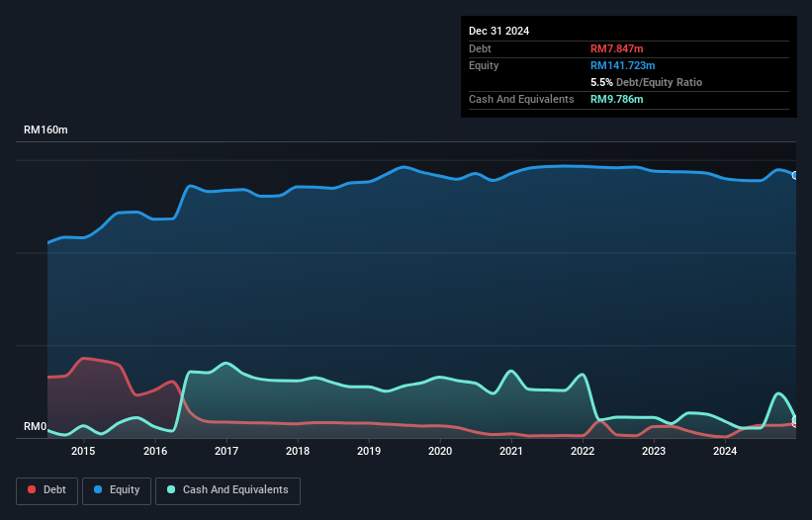Click the RM7.847m debt value in tooltip
The height and width of the screenshot is (520, 812).
coord(617,48)
